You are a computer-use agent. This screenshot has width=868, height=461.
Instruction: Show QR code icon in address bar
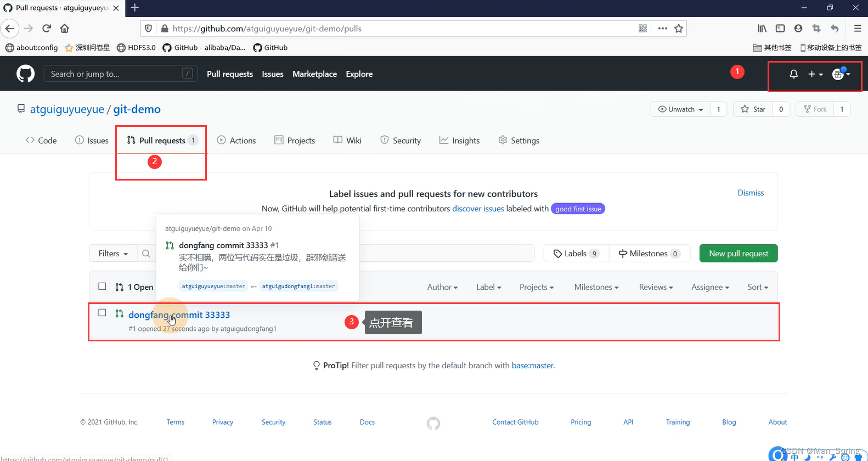pyautogui.click(x=643, y=29)
